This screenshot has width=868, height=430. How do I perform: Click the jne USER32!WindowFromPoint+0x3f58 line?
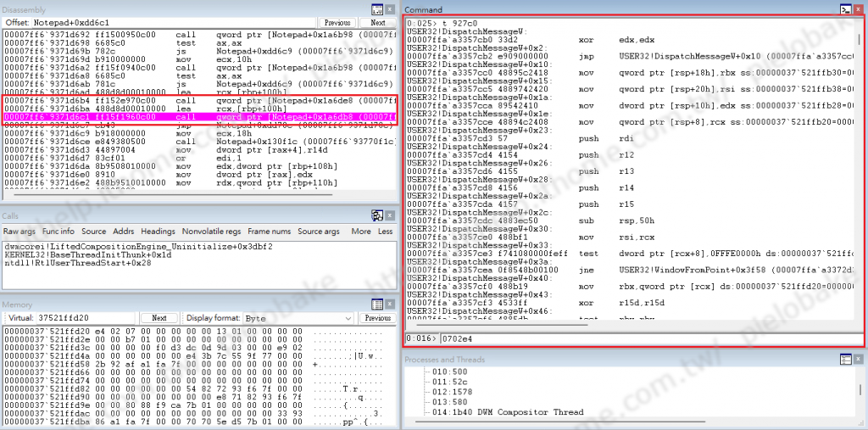631,271
